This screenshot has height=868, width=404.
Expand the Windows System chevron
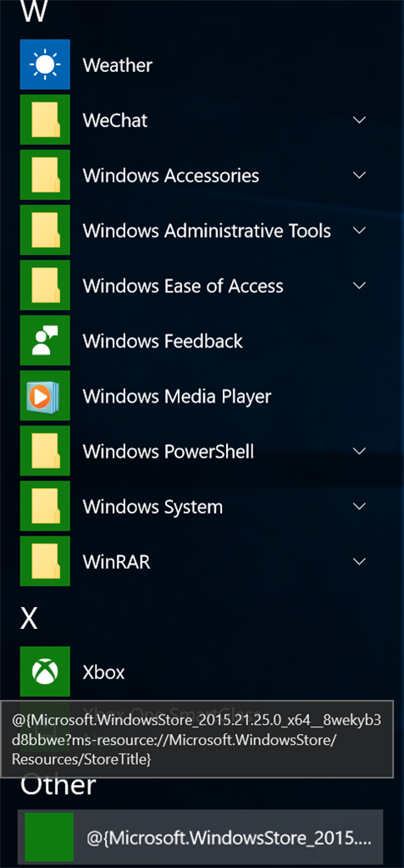coord(360,506)
